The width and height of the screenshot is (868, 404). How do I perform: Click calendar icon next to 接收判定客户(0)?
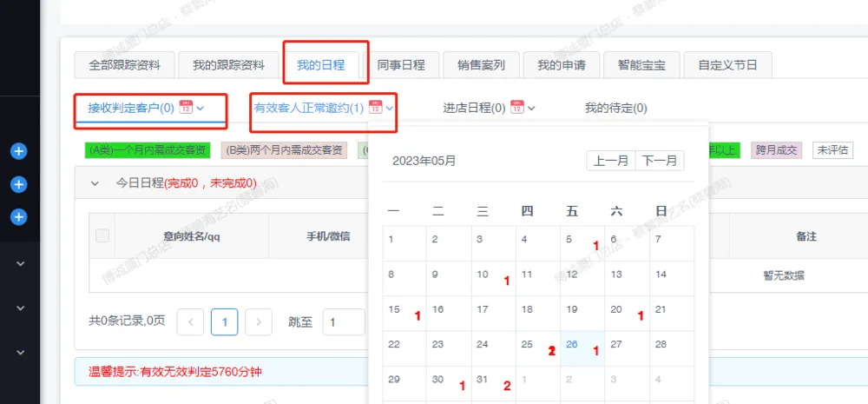185,108
